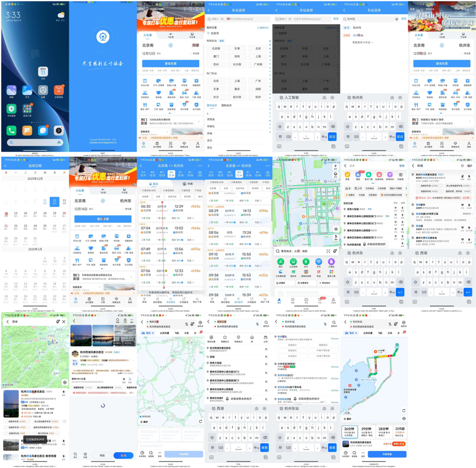Expand the 热门资讯 row on the 天津 screen

pyautogui.click(x=171, y=121)
